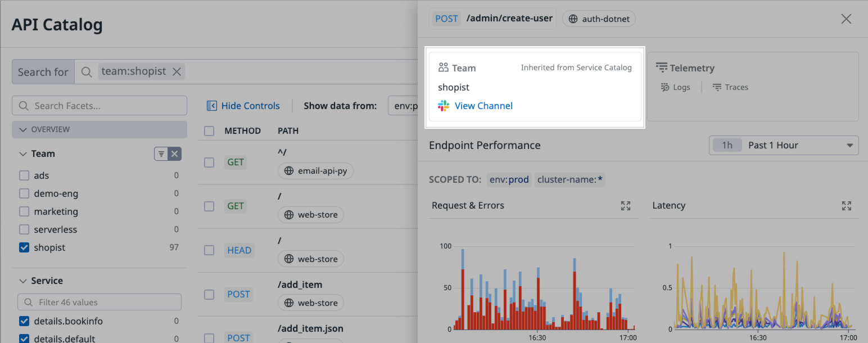This screenshot has height=343, width=868.
Task: Click Hide Controls button
Action: (243, 106)
